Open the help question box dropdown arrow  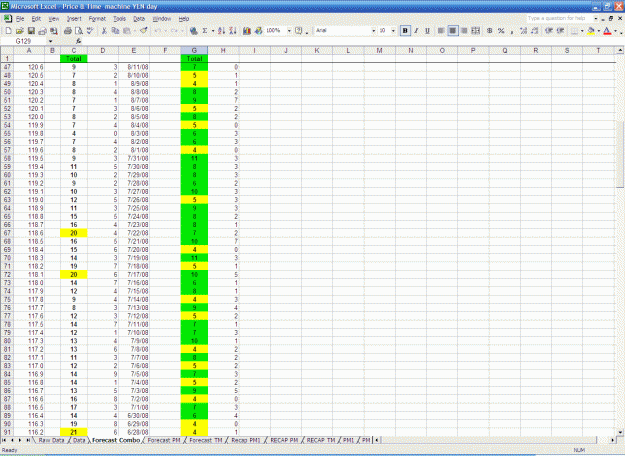(596, 18)
